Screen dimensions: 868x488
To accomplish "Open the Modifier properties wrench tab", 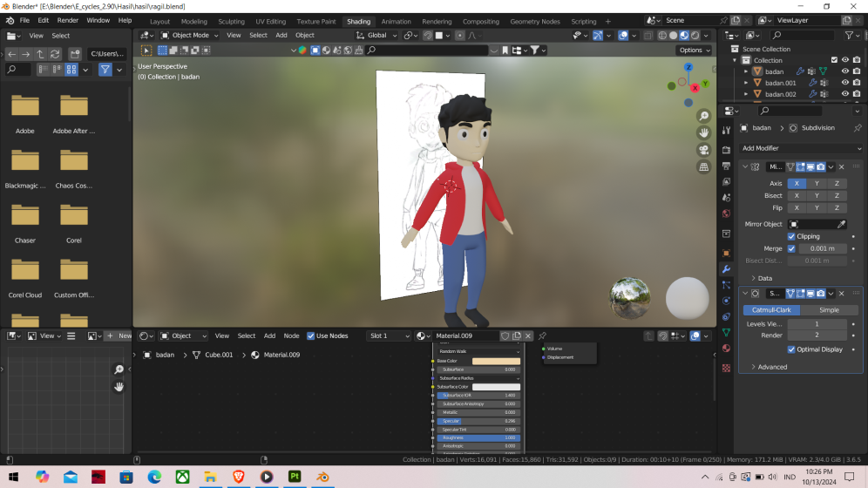I will click(x=726, y=269).
